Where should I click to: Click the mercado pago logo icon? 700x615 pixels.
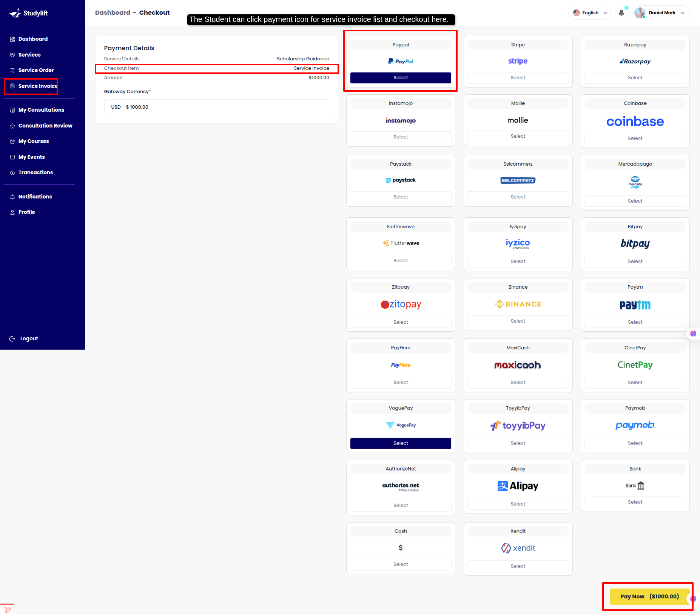[635, 182]
